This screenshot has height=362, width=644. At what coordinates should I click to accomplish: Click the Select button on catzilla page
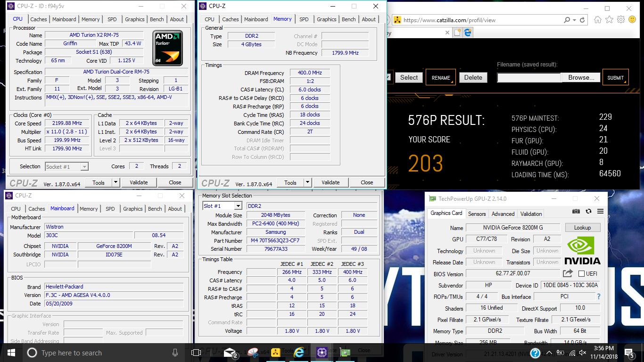click(409, 77)
